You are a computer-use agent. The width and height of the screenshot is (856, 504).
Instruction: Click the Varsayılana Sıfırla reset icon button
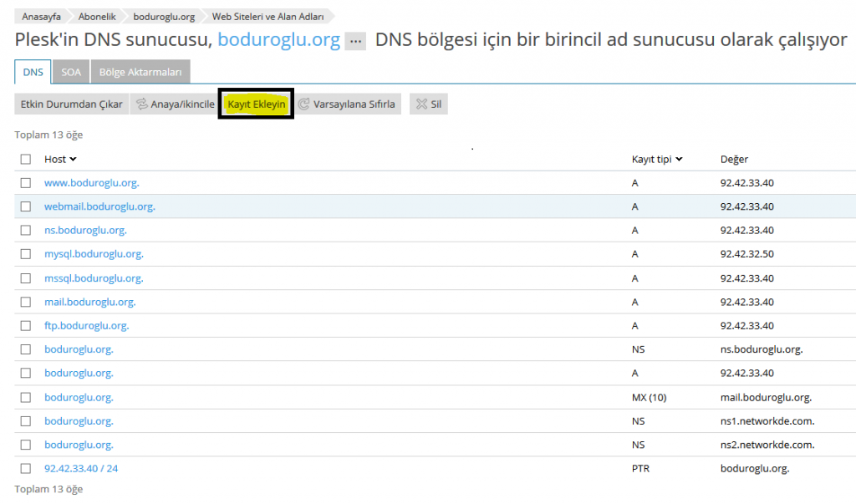click(350, 104)
